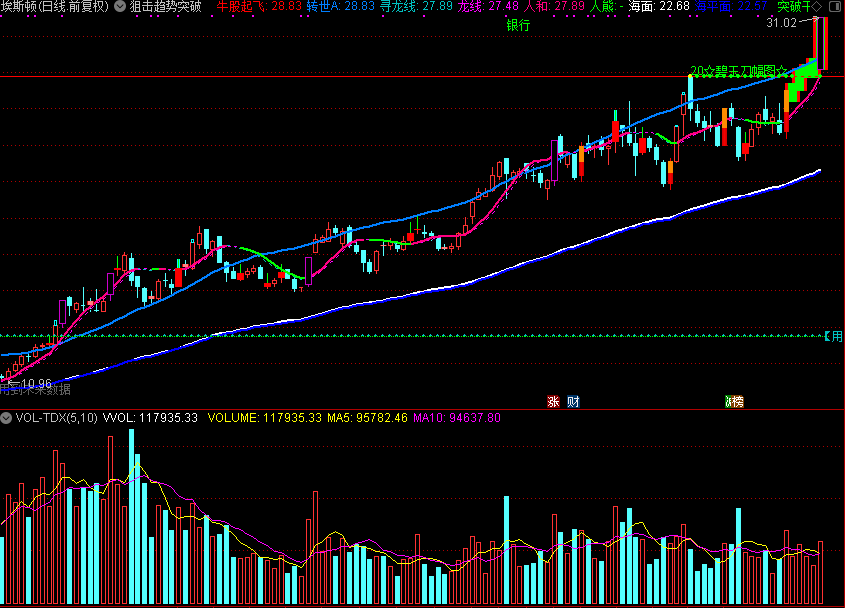This screenshot has height=608, width=845.
Task: Click the stock title 埃斯顿(日线.前复权)
Action: (x=54, y=6)
